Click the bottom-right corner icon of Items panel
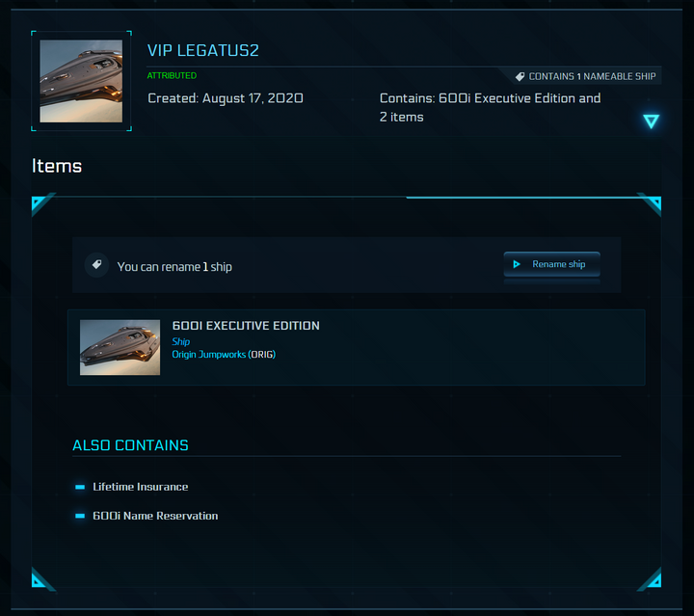The image size is (694, 616). tap(651, 578)
